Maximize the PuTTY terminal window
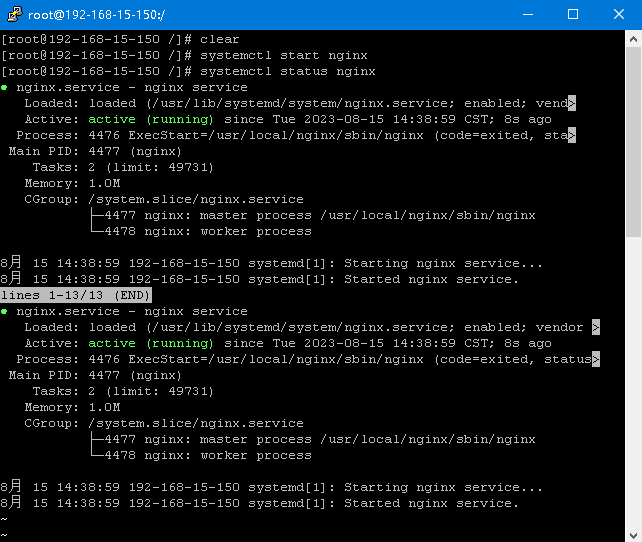The image size is (642, 542). (x=573, y=15)
